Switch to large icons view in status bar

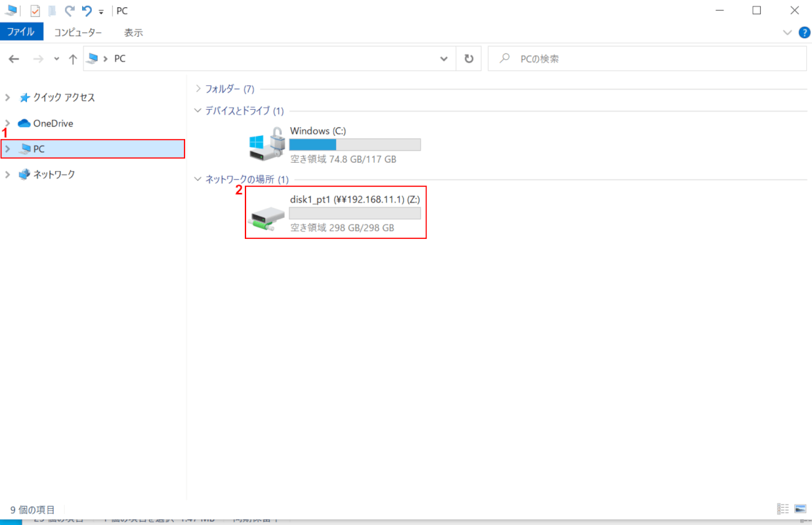point(800,509)
